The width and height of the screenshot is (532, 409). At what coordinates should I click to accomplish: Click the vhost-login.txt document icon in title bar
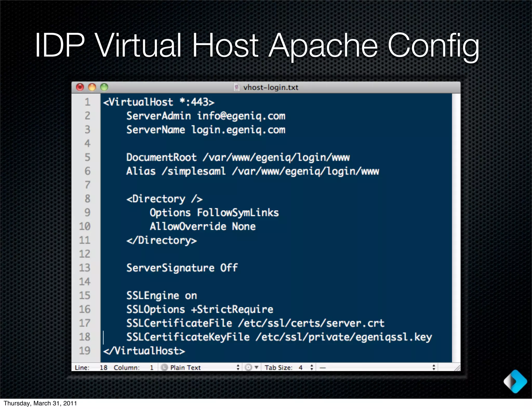(x=236, y=87)
